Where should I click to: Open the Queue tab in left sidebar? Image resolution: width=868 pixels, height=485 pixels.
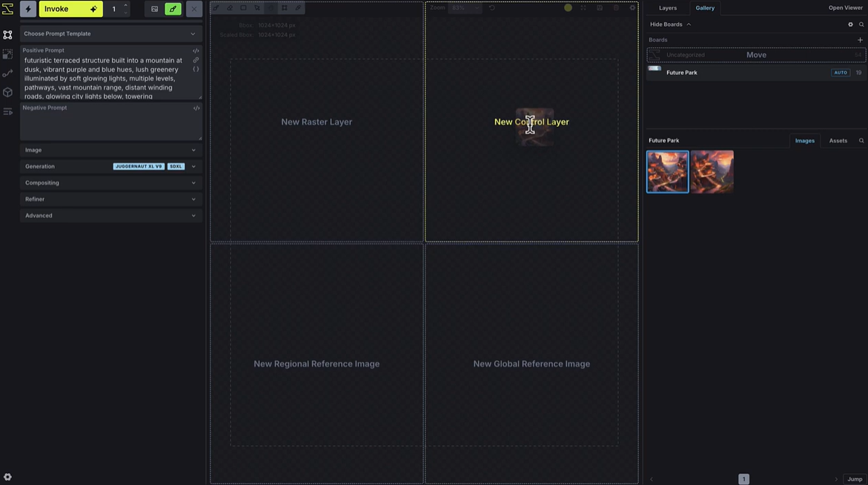(x=7, y=112)
